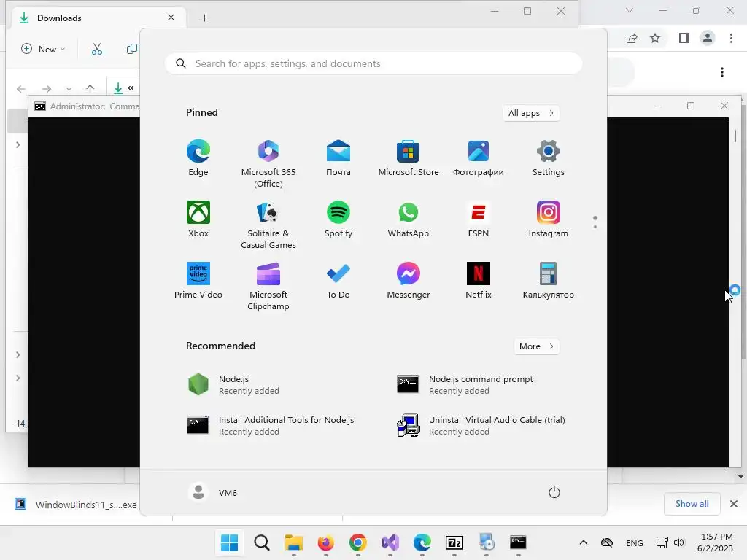The height and width of the screenshot is (560, 747).
Task: Open recent locations dropdown in File Explorer
Action: pyautogui.click(x=69, y=89)
